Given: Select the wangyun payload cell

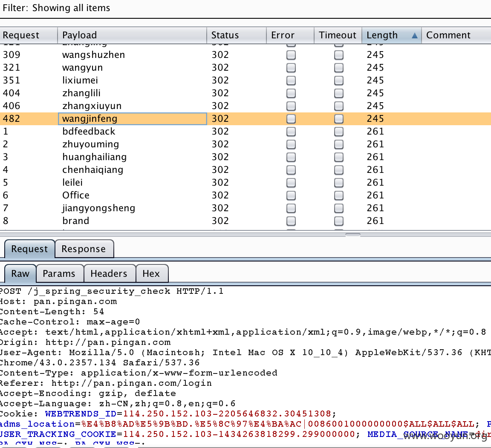Looking at the screenshot, I should [132, 68].
